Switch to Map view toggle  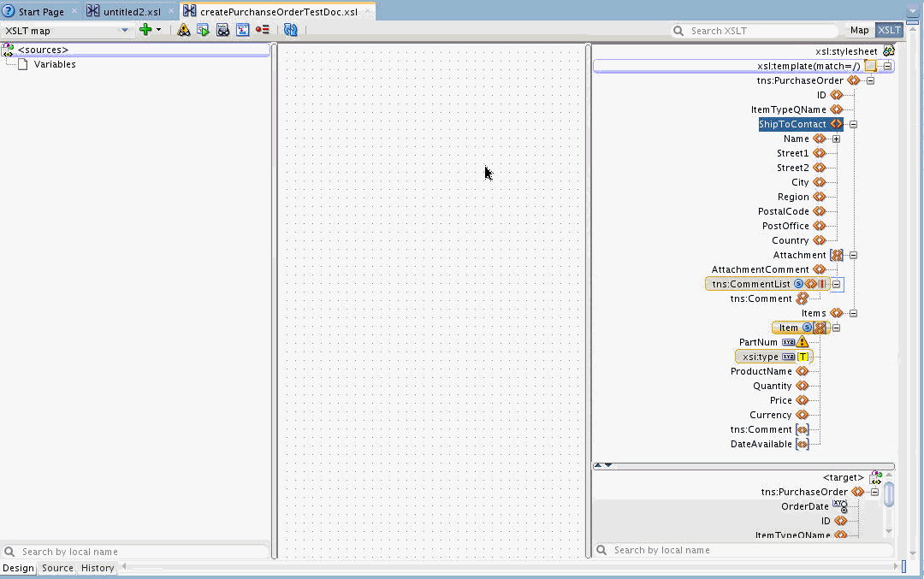[859, 30]
